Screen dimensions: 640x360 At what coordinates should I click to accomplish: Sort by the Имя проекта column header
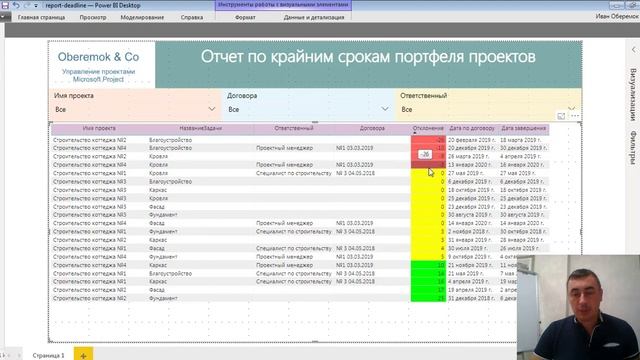pyautogui.click(x=99, y=128)
